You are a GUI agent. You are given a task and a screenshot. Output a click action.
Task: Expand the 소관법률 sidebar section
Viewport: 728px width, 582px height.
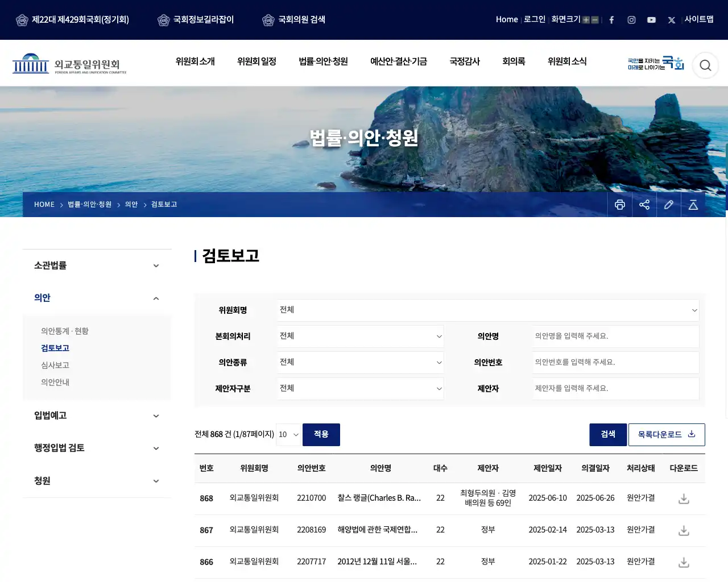coord(97,265)
